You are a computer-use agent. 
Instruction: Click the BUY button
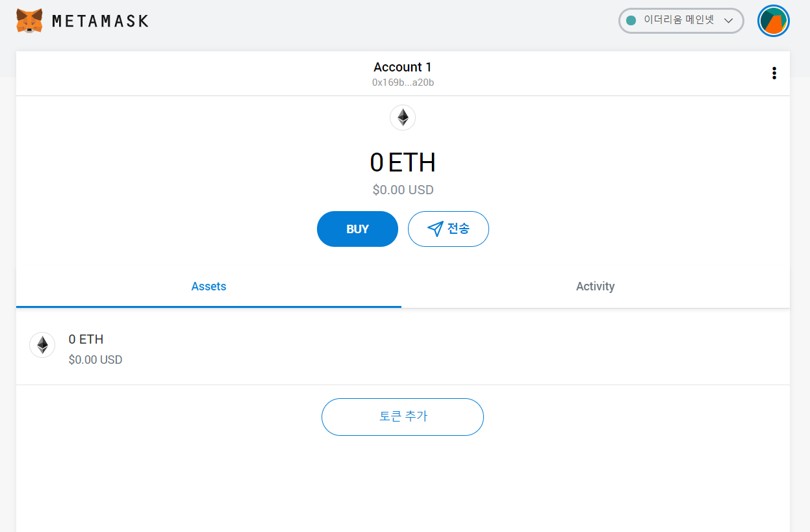coord(357,229)
